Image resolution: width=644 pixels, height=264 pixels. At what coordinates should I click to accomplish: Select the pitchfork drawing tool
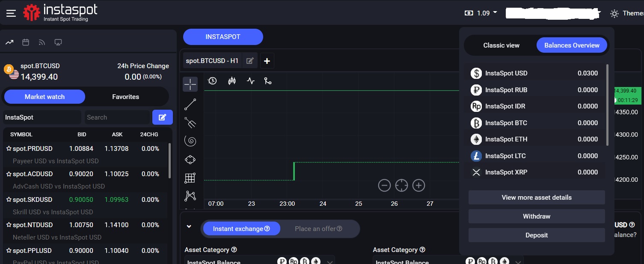point(190,123)
